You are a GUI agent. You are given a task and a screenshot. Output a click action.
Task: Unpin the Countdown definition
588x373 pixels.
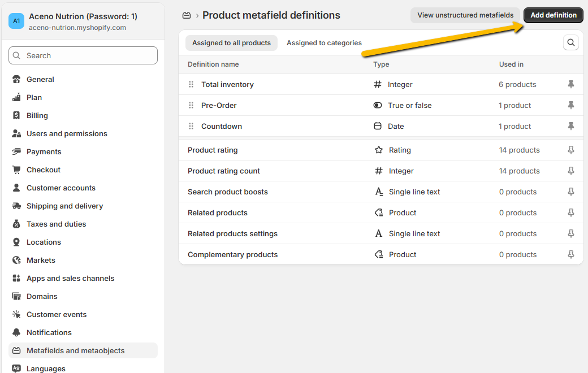click(x=571, y=127)
